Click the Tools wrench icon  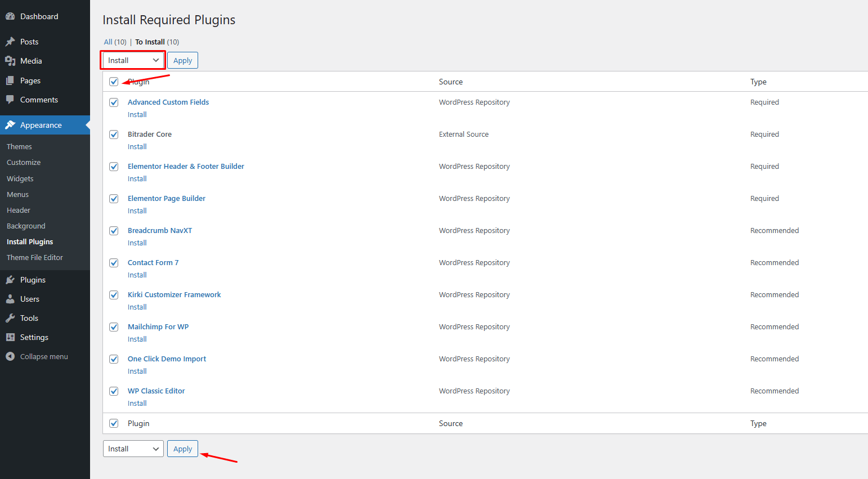tap(10, 318)
